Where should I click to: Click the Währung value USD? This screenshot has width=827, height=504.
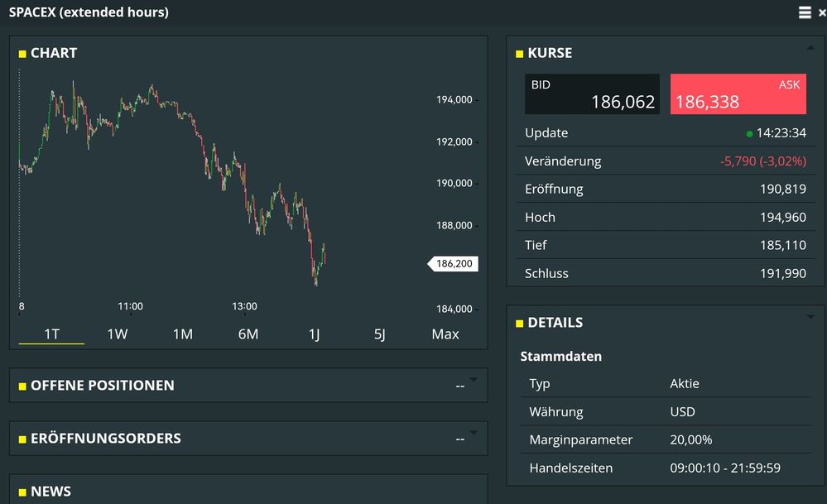click(682, 412)
